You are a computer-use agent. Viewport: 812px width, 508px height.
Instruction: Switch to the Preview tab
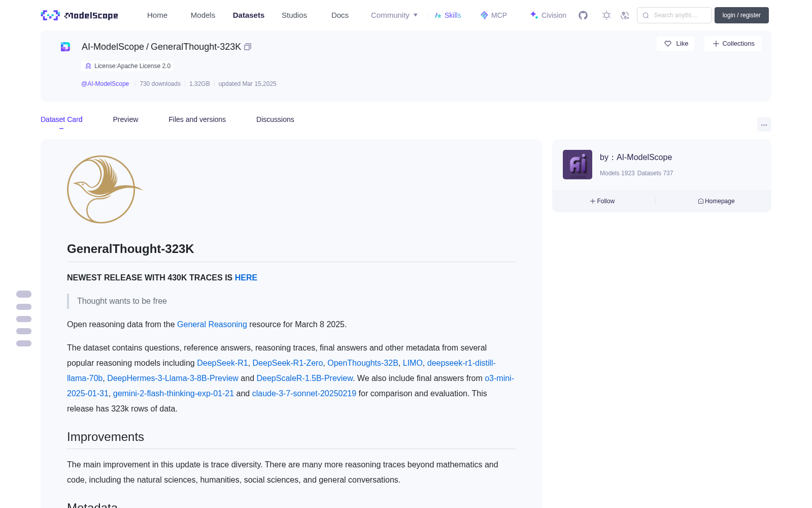(125, 119)
